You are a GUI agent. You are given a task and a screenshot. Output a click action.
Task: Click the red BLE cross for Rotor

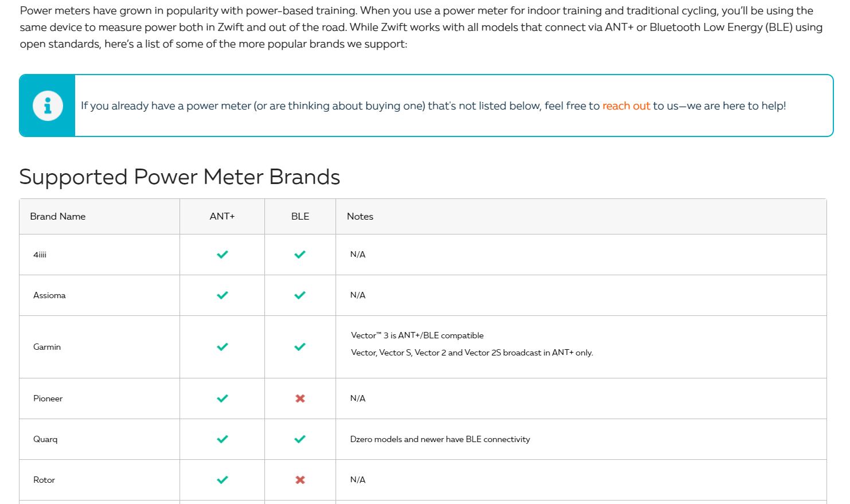coord(300,480)
